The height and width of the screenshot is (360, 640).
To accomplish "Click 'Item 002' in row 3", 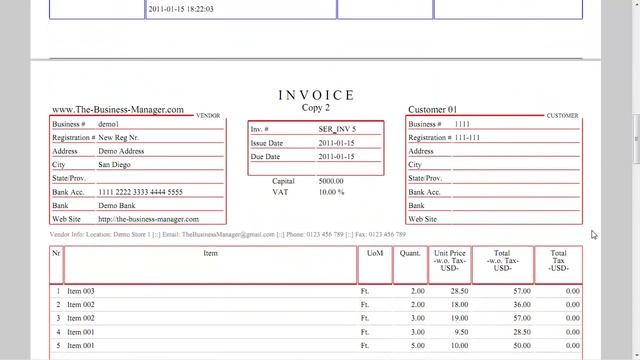I will point(81,318).
